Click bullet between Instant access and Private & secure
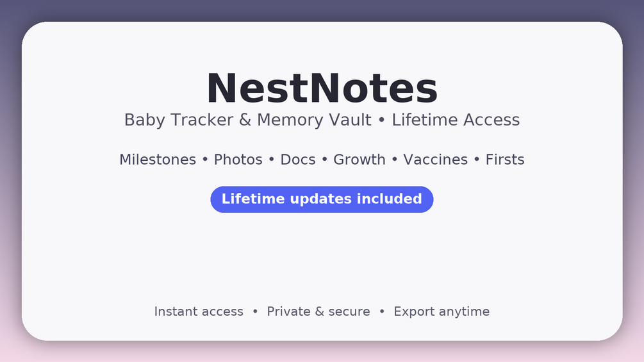This screenshot has width=644, height=362. tap(255, 311)
